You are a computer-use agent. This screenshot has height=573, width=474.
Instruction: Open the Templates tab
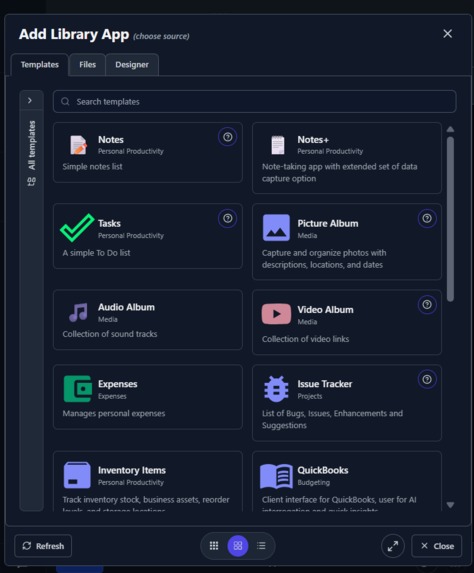pyautogui.click(x=39, y=65)
